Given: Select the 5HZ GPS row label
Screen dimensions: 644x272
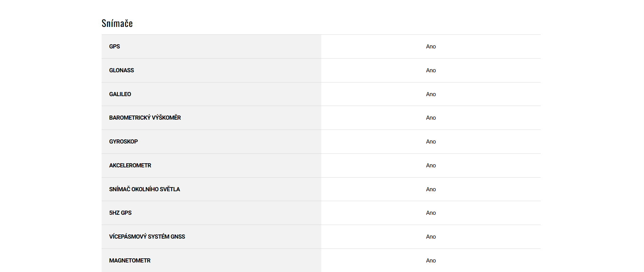Looking at the screenshot, I should click(x=120, y=213).
